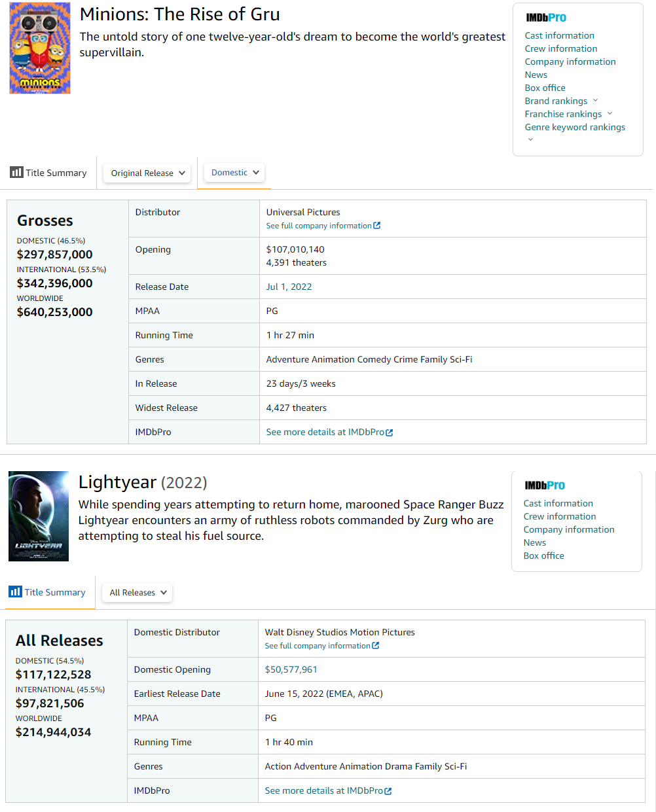The image size is (656, 812).
Task: Click external icon next to Lightyear IMDbPro details
Action: point(388,791)
